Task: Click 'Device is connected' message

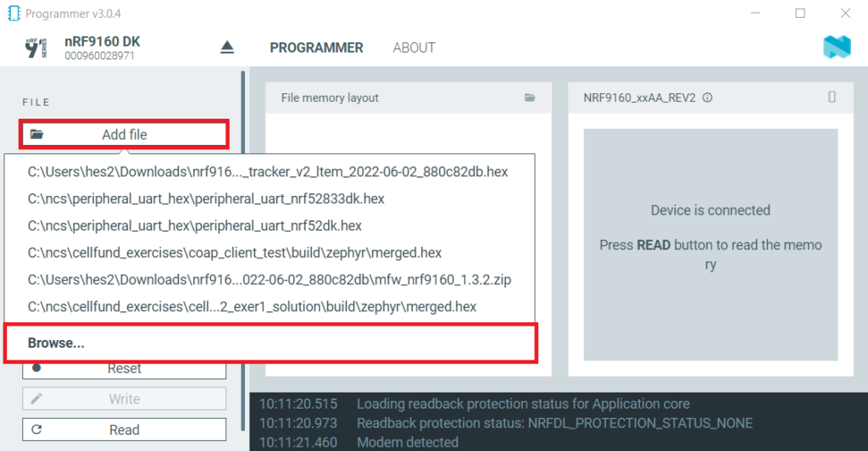Action: [x=710, y=210]
